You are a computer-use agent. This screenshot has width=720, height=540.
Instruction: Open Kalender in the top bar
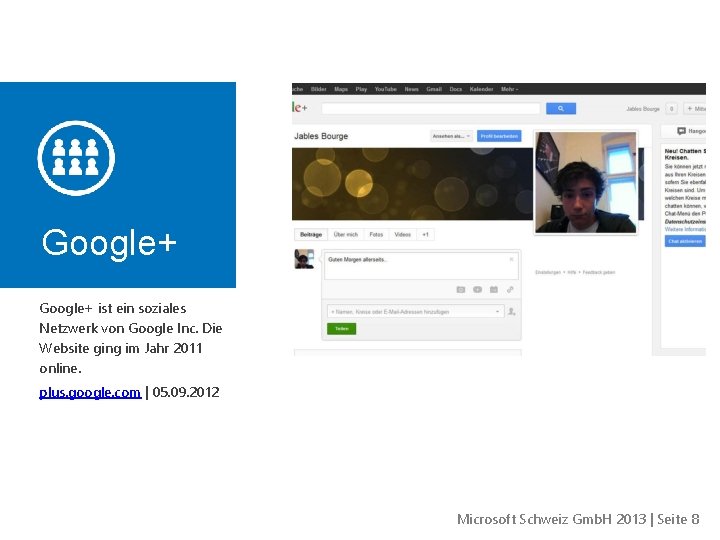[x=481, y=89]
